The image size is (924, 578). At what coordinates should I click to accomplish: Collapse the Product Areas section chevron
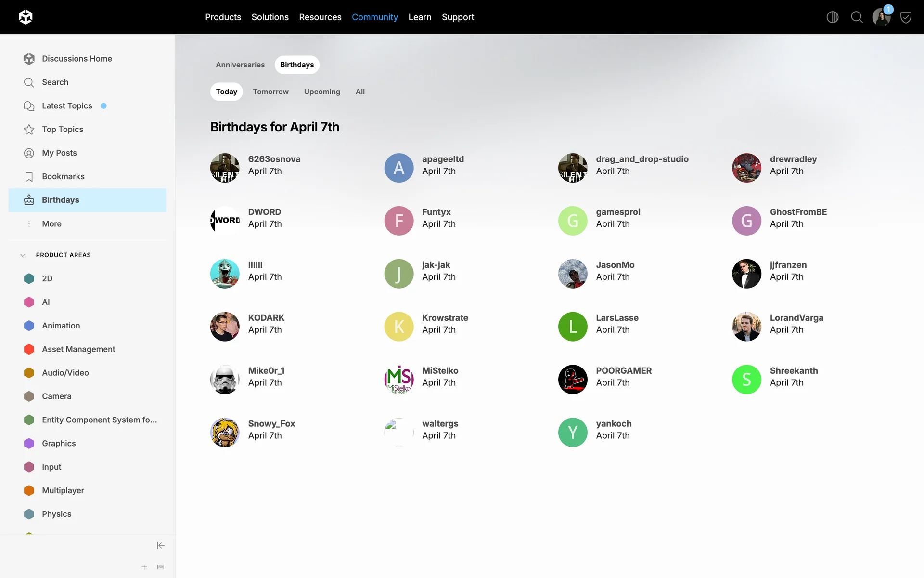click(x=23, y=255)
